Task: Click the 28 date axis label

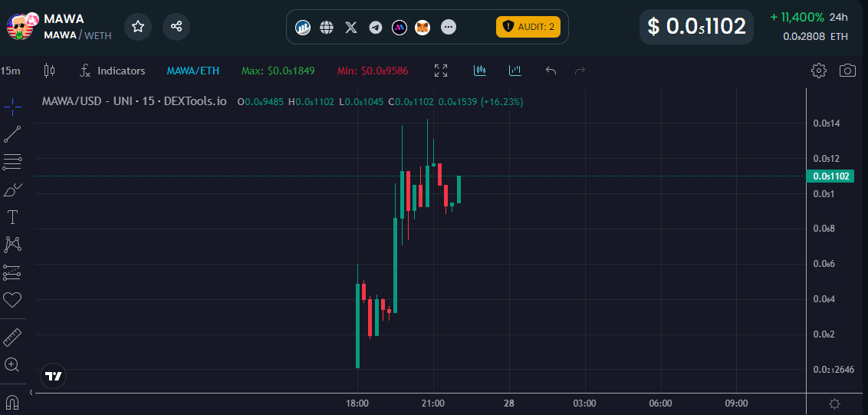Action: [508, 403]
